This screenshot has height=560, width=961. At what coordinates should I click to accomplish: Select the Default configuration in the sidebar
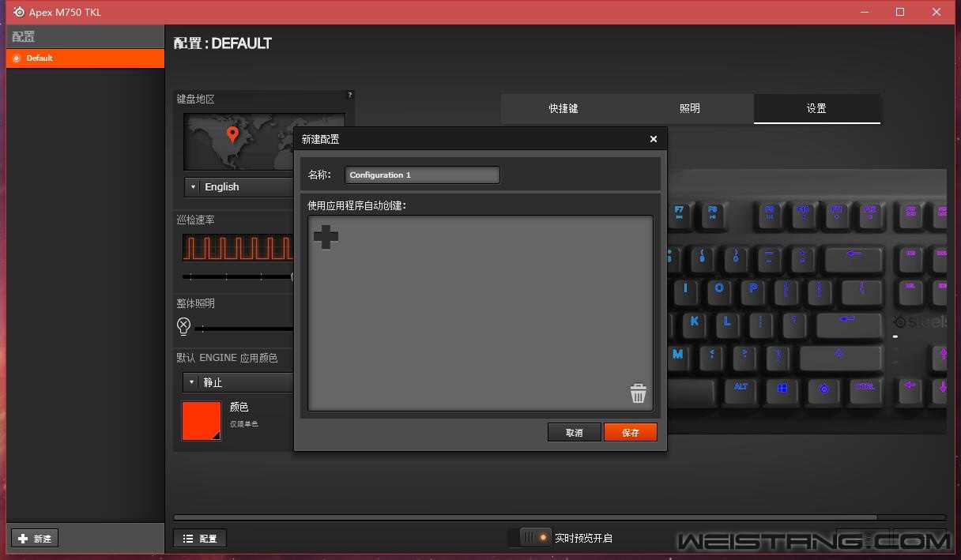(85, 58)
